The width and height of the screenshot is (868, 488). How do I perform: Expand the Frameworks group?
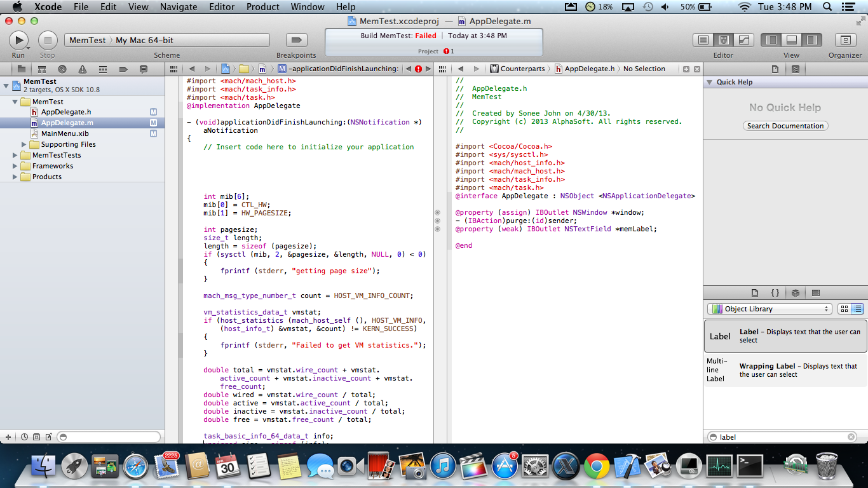15,166
